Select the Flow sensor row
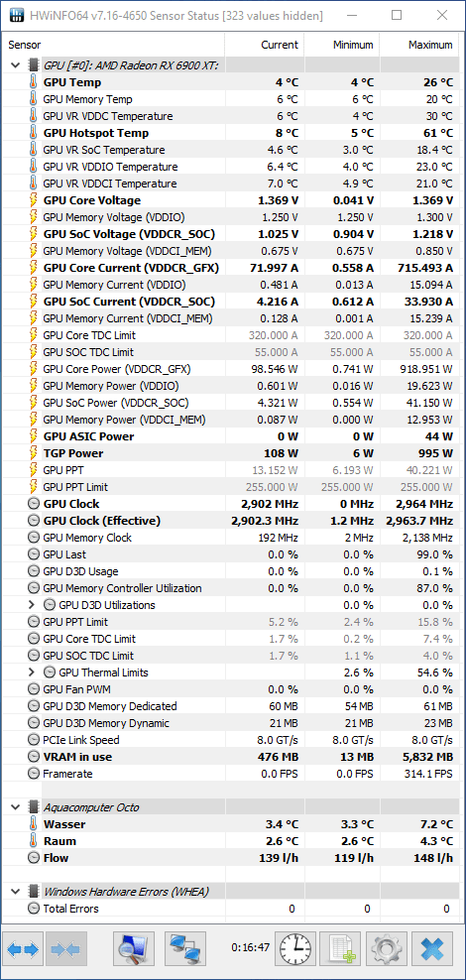The image size is (466, 980). point(231,858)
